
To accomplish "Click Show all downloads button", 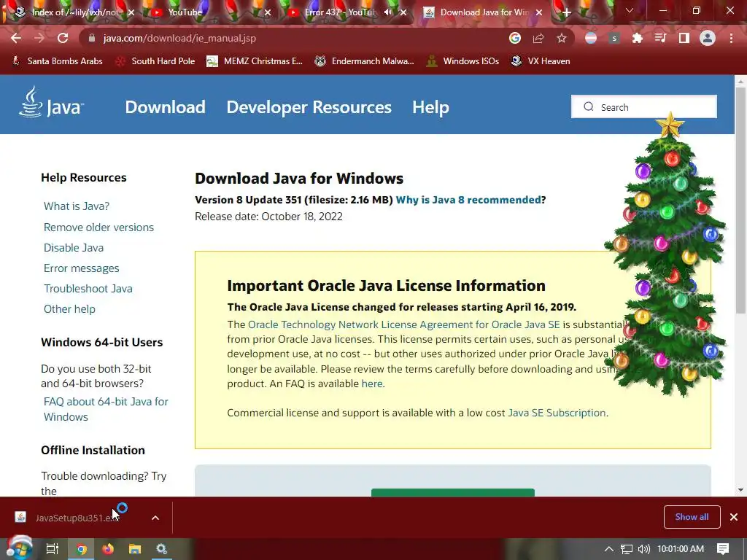I will pos(692,517).
